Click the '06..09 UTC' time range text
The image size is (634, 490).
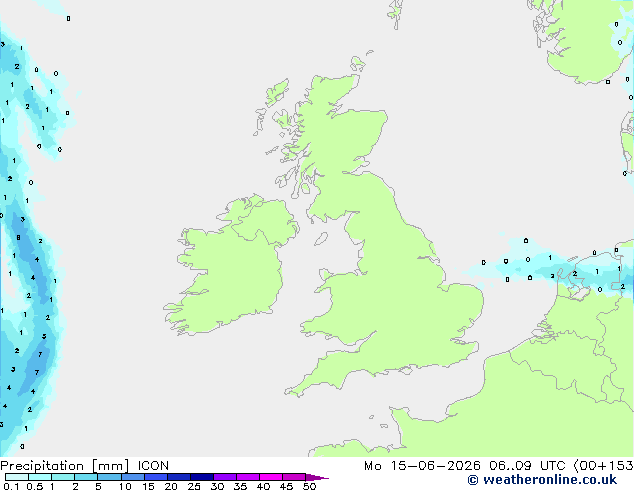527,466
